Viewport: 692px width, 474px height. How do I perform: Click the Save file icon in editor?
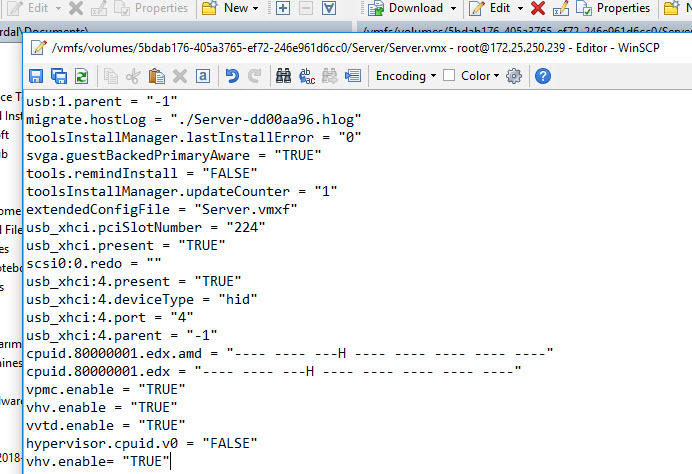click(x=36, y=76)
